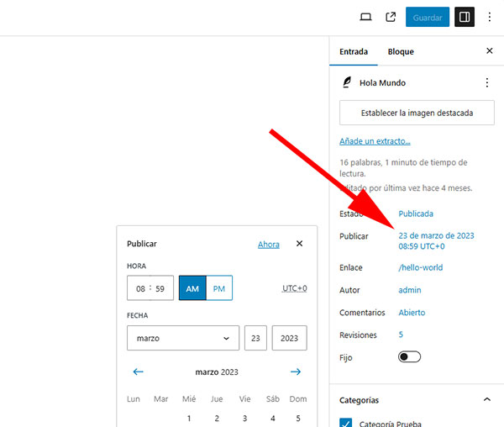
Task: Change the admin author
Action: click(x=410, y=290)
